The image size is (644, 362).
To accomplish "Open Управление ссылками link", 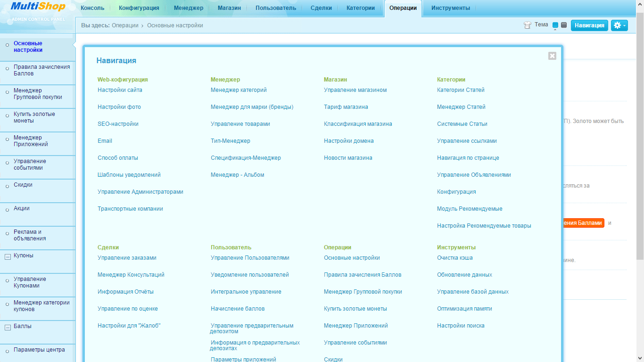I will pos(467,141).
